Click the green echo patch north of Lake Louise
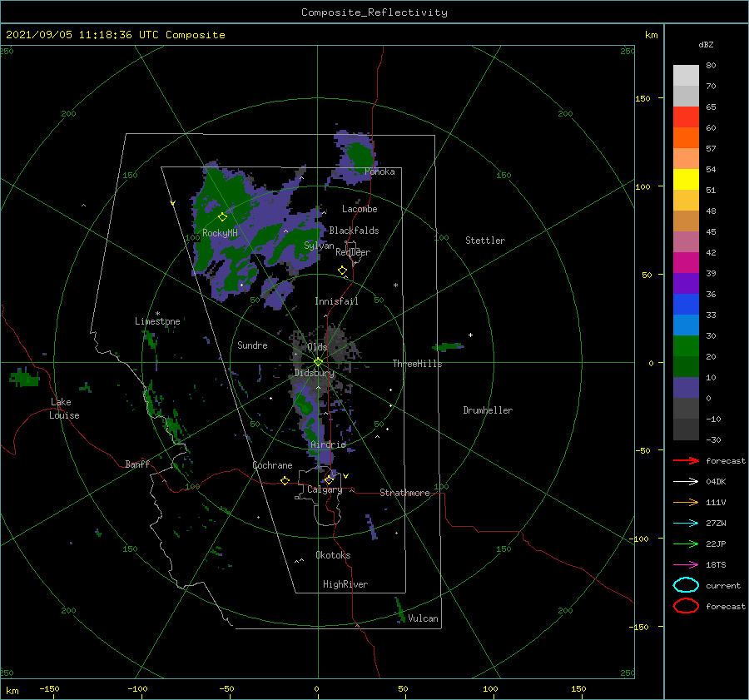The height and width of the screenshot is (700, 749). (24, 378)
